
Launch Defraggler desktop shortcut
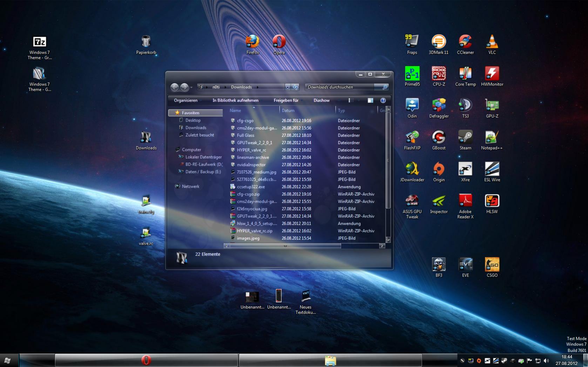pos(439,108)
